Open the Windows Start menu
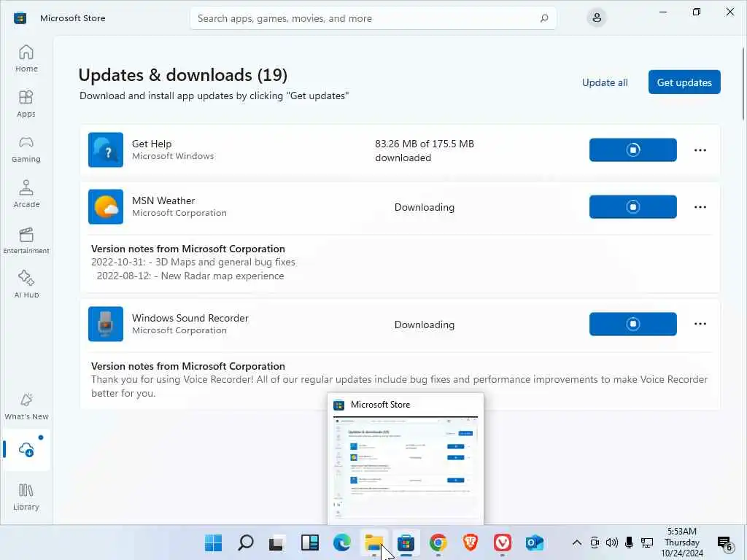The height and width of the screenshot is (560, 747). [x=213, y=542]
